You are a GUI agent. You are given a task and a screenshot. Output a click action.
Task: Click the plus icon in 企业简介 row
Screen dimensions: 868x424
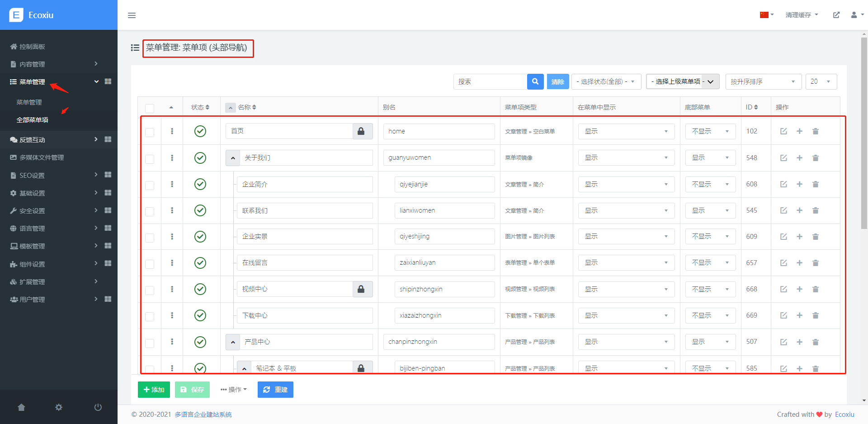[799, 184]
